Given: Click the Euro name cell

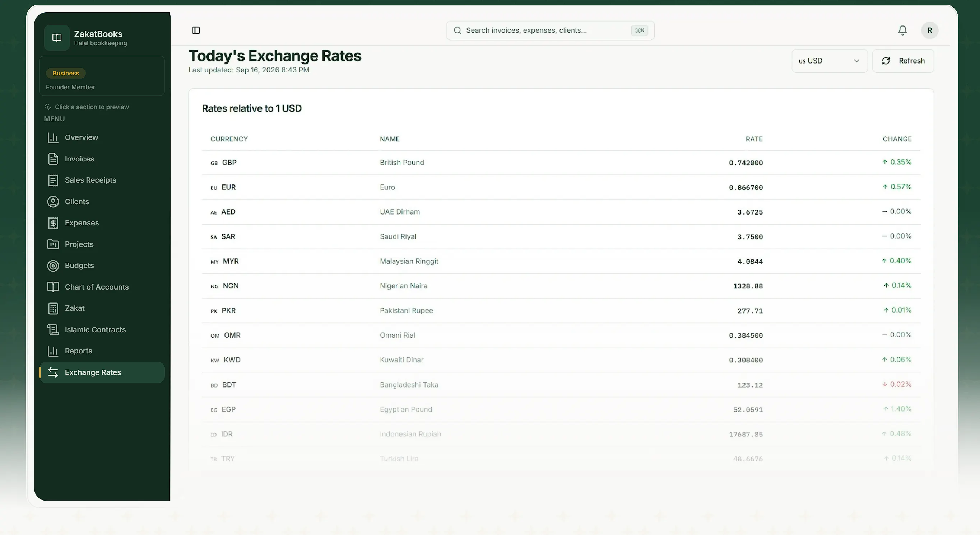Looking at the screenshot, I should [x=387, y=187].
